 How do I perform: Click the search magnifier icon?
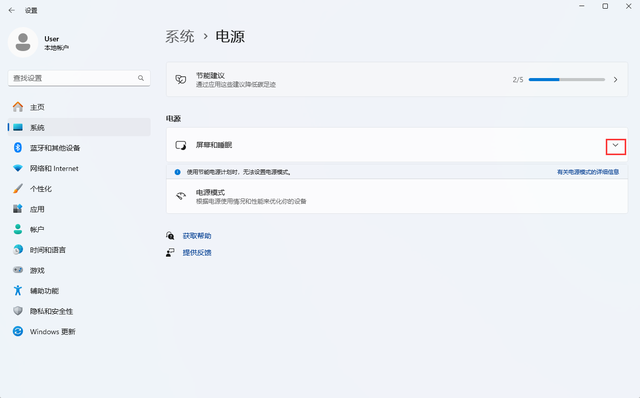tap(141, 78)
